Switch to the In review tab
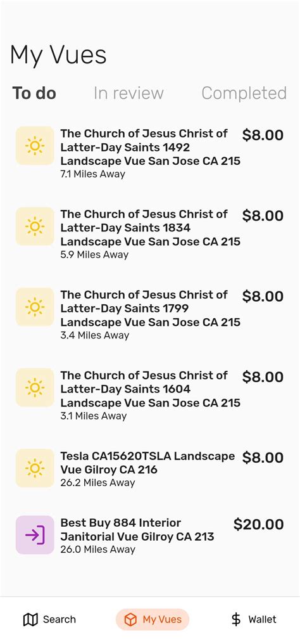Viewport: 300px width, 644px height. [128, 93]
